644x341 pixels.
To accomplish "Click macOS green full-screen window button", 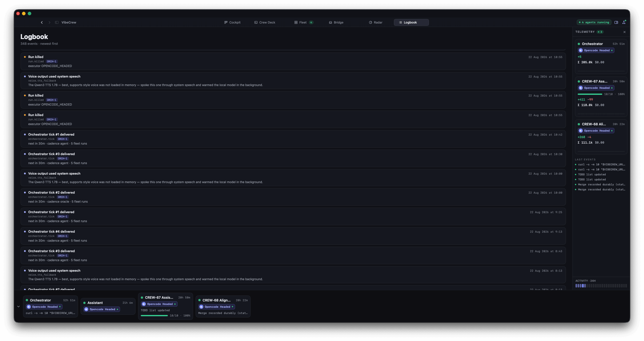I will tap(30, 14).
